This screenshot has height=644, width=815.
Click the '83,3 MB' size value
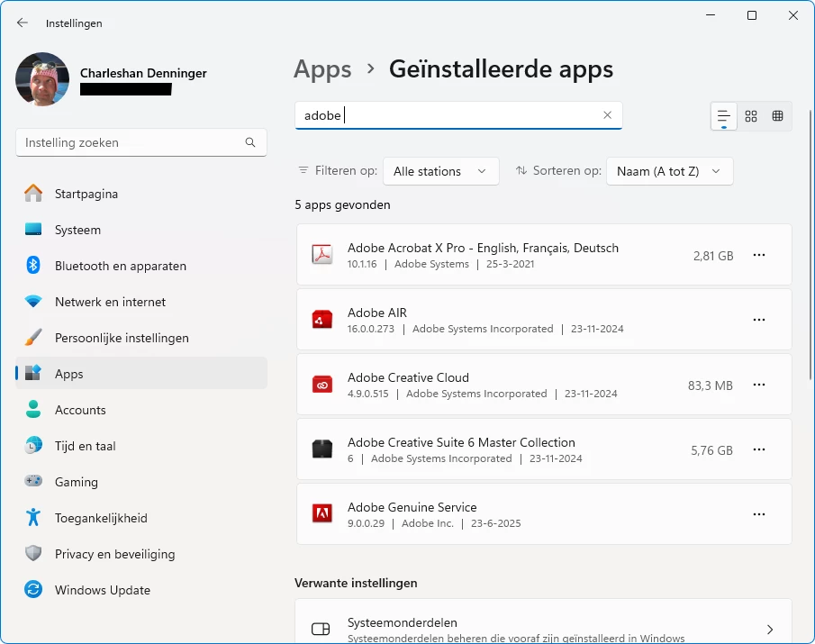[710, 385]
